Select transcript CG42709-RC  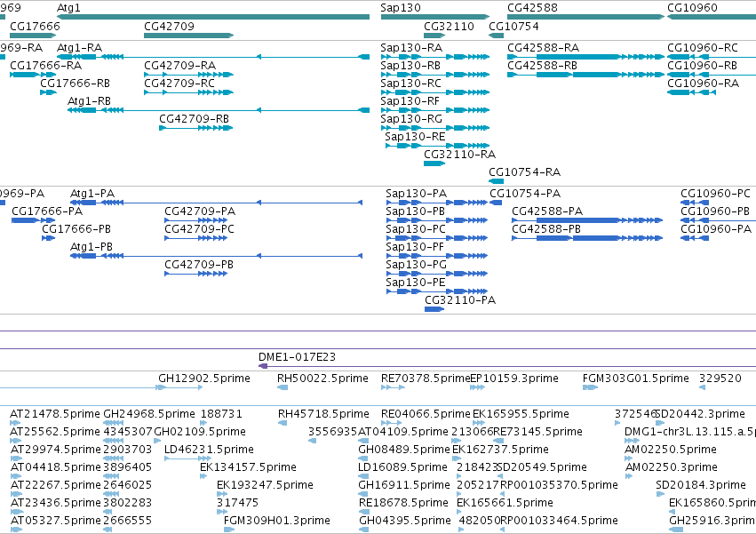tap(188, 92)
